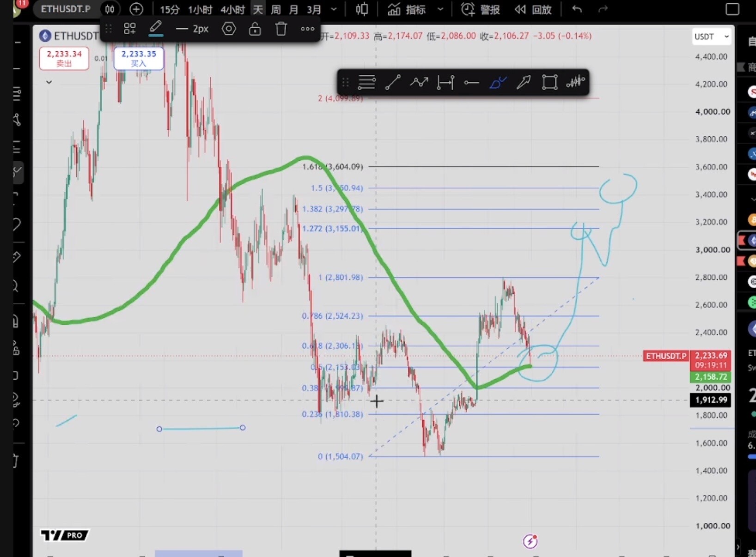
Task: Click the add symbol plus icon
Action: pyautogui.click(x=136, y=9)
